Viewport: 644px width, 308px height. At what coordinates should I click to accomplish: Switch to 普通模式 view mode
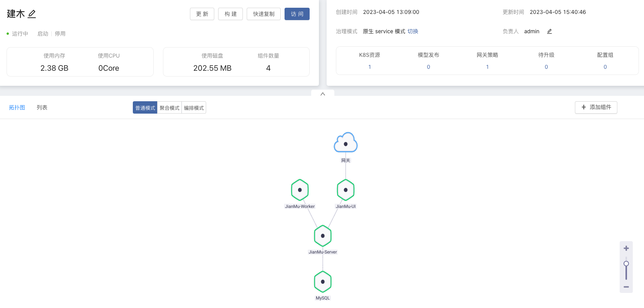tap(145, 107)
